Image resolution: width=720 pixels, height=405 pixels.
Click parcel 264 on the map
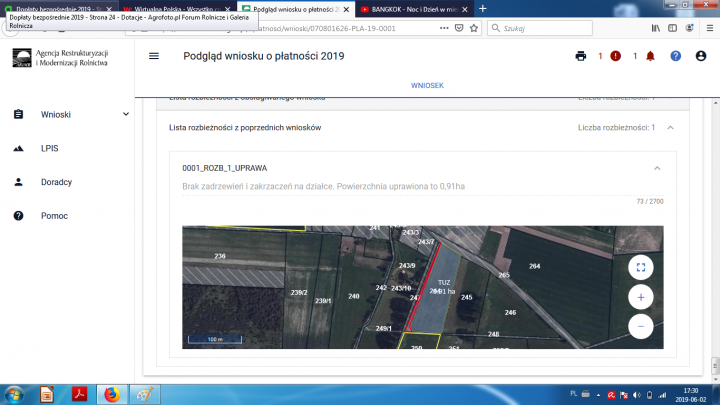pos(534,266)
